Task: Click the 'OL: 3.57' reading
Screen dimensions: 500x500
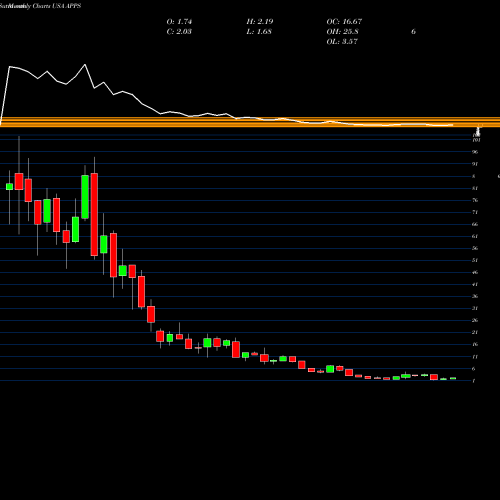Action: 342,41
